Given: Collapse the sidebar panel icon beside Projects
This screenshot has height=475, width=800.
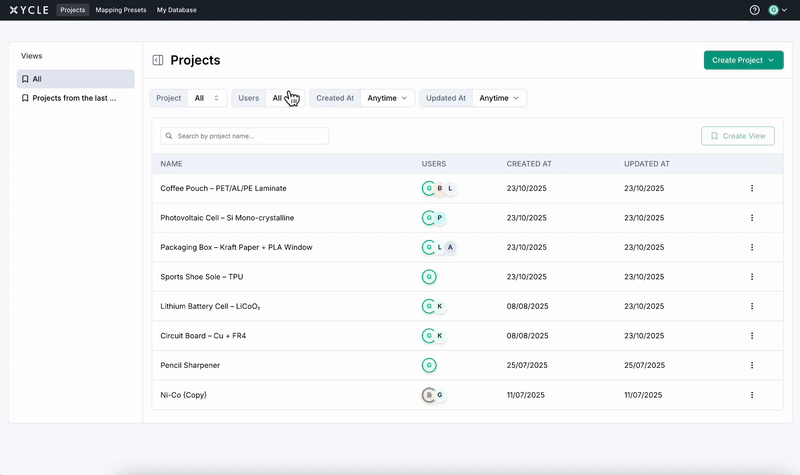Looking at the screenshot, I should pos(158,60).
